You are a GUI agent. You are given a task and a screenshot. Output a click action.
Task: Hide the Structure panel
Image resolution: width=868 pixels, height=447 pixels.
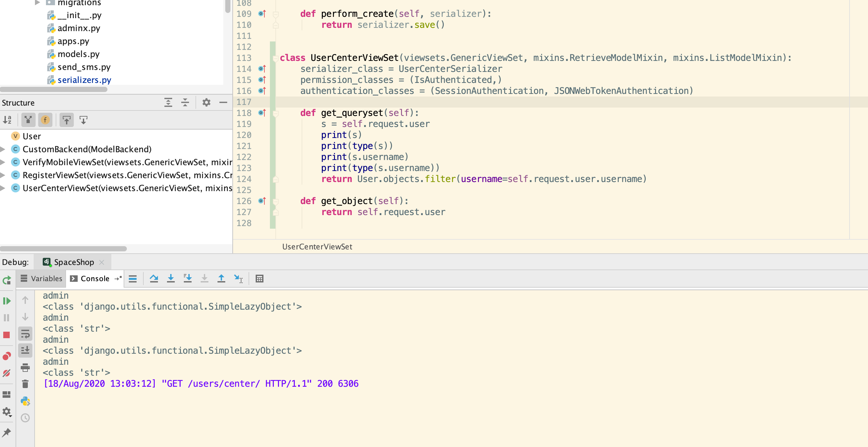click(x=223, y=103)
